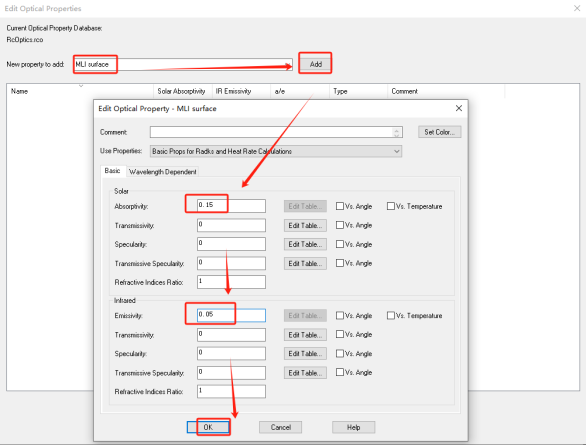The height and width of the screenshot is (446, 586).
Task: Click the Comment text field in dialog
Action: (276, 132)
